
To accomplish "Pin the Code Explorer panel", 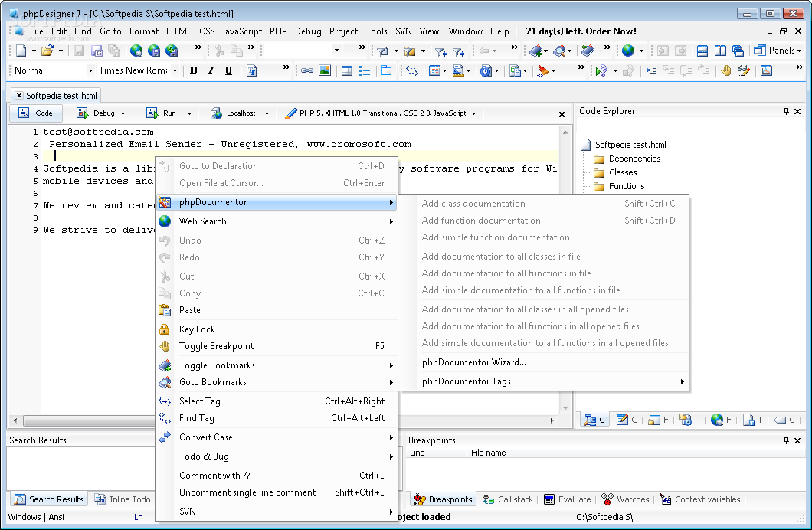I will (x=786, y=111).
